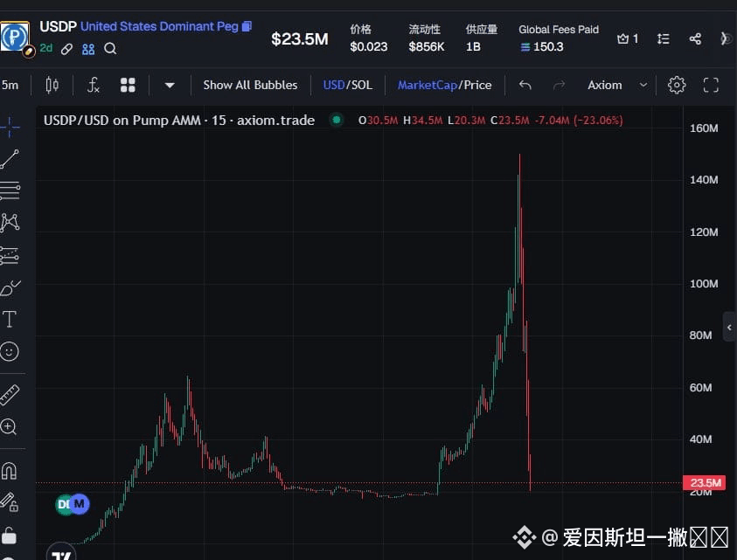Click the USDP/USD chart title
This screenshot has width=737, height=560.
[178, 121]
